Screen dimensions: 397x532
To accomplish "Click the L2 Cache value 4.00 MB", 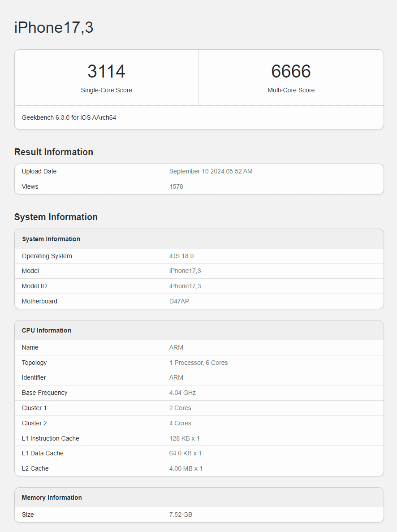I will click(x=186, y=468).
